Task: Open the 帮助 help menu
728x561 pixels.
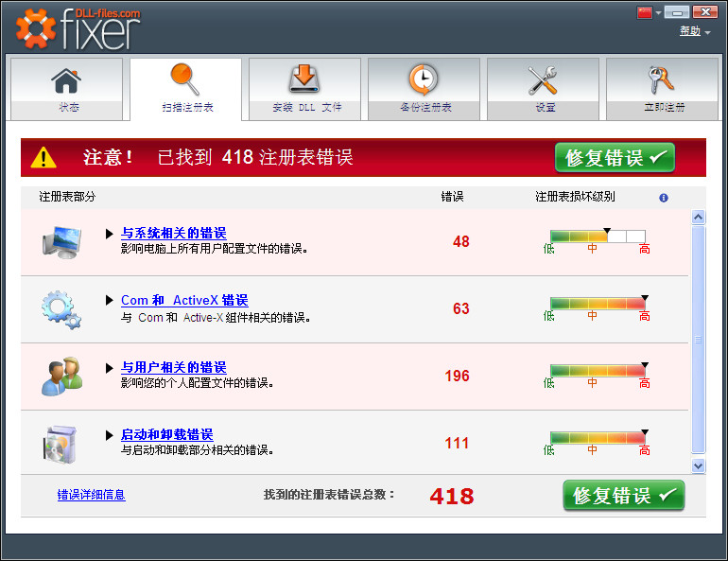Action: (x=690, y=31)
